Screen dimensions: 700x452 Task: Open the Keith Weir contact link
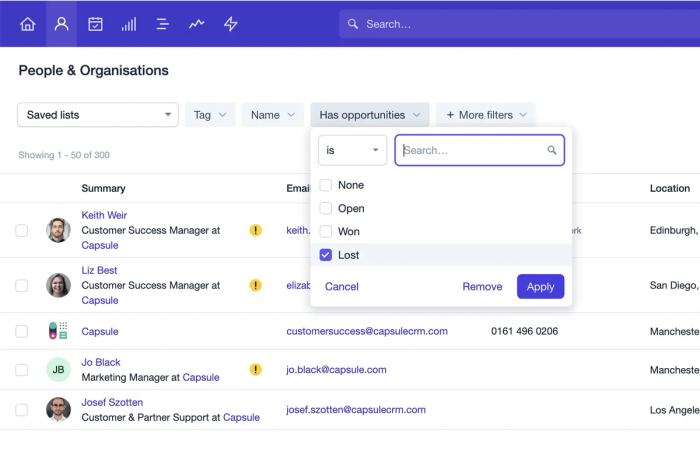(104, 215)
